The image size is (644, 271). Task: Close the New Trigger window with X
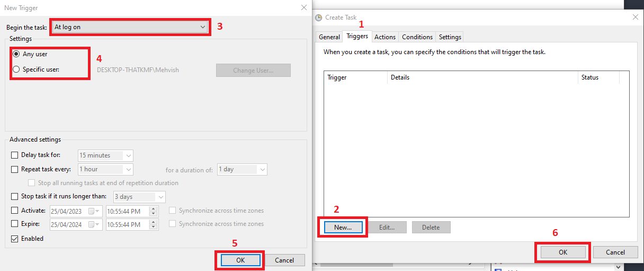point(303,8)
